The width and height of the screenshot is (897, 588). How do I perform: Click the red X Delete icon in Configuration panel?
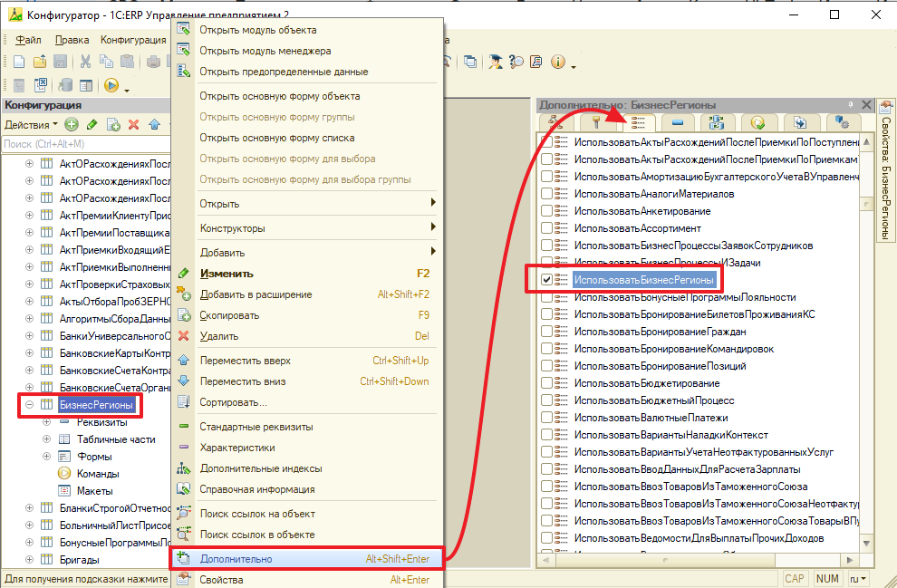[134, 124]
